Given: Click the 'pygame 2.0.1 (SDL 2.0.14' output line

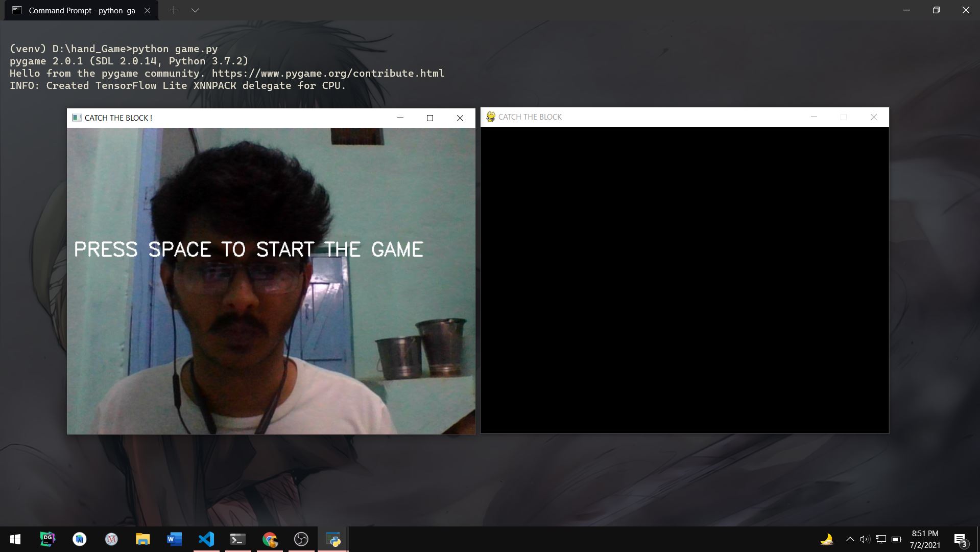Looking at the screenshot, I should tap(129, 61).
